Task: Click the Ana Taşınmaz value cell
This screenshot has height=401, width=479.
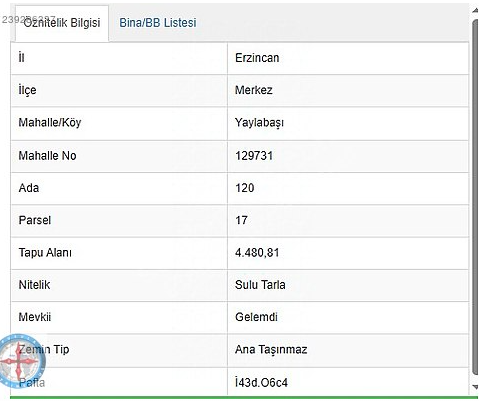Action: pos(348,350)
